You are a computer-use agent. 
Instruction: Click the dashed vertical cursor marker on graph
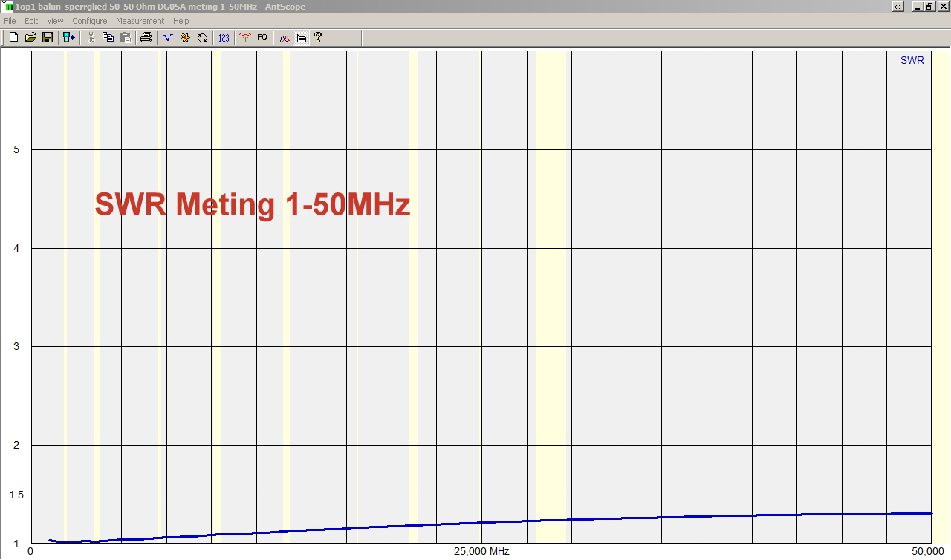pos(860,297)
